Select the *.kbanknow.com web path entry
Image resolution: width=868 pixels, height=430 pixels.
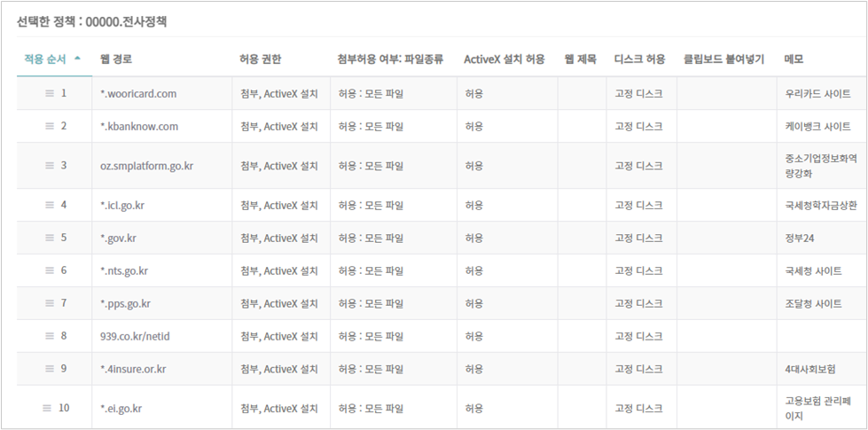[139, 126]
